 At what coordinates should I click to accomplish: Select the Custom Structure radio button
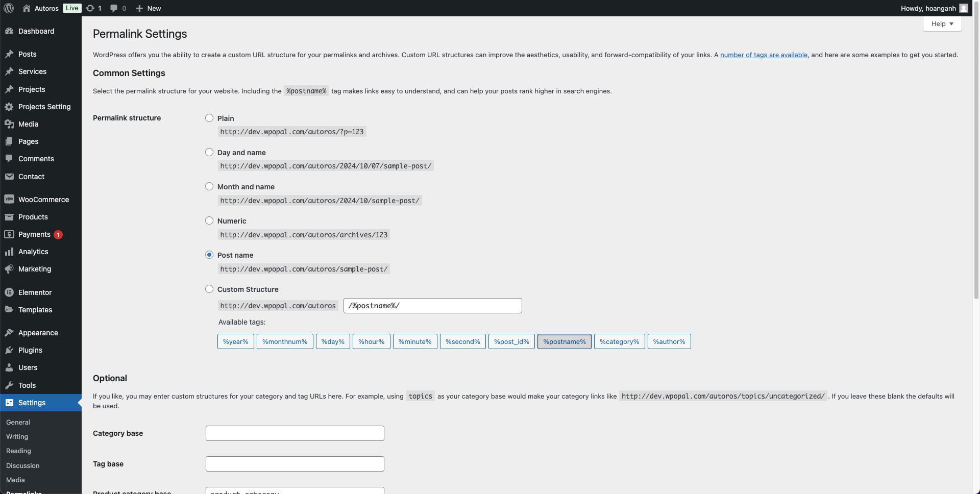coord(209,289)
